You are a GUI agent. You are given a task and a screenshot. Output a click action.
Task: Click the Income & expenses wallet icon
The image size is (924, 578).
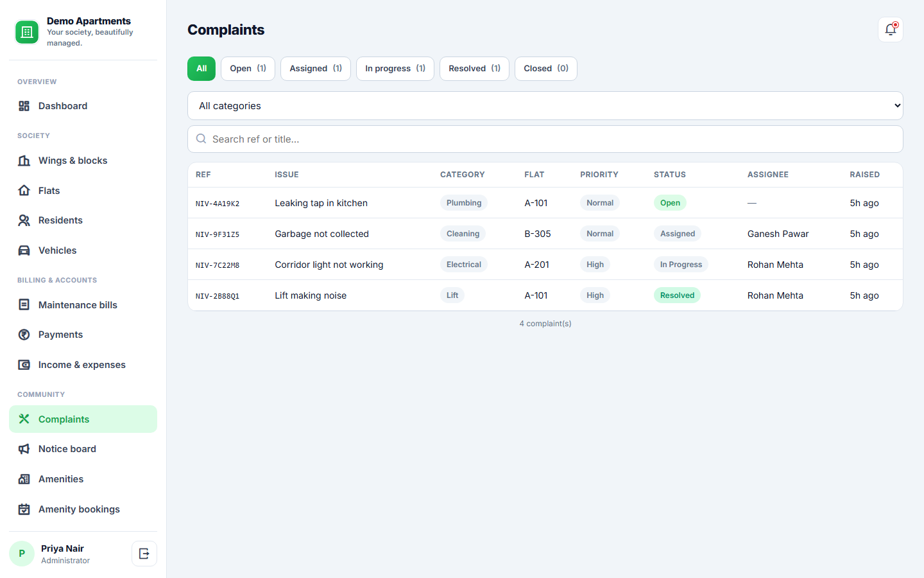[24, 365]
